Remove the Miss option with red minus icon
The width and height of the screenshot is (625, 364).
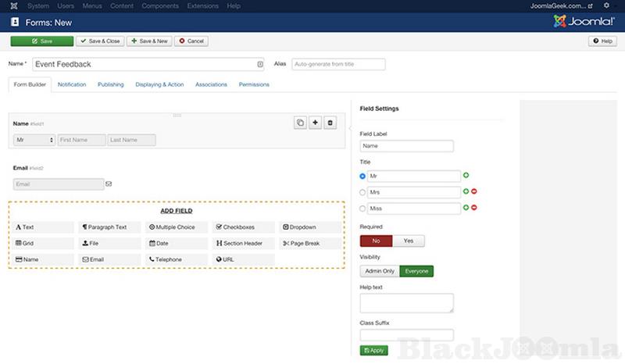(x=474, y=208)
